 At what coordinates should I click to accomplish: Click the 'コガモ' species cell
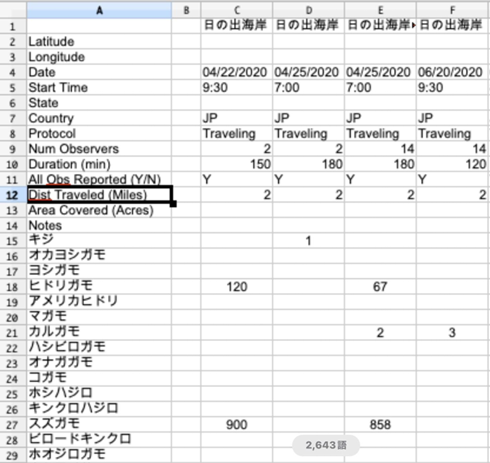(x=99, y=378)
